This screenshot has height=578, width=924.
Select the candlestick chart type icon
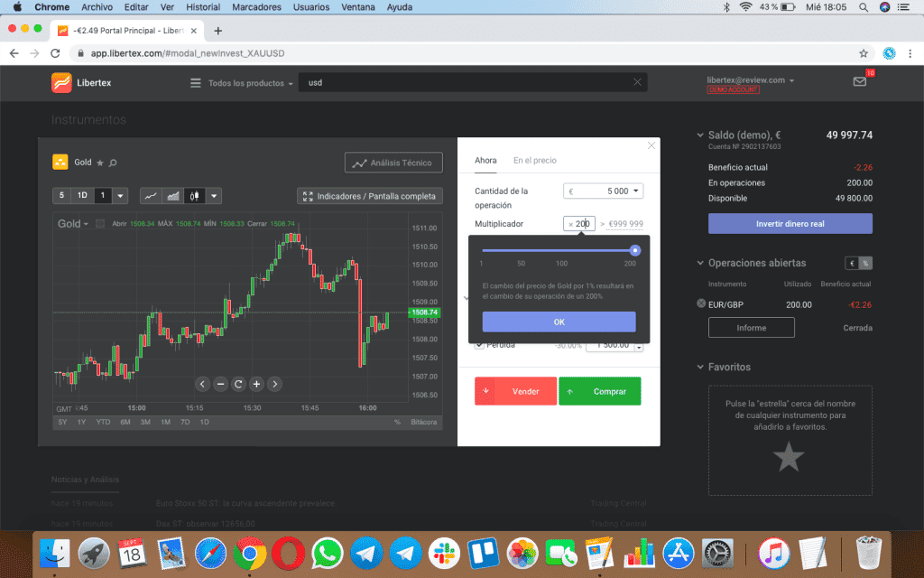[194, 196]
